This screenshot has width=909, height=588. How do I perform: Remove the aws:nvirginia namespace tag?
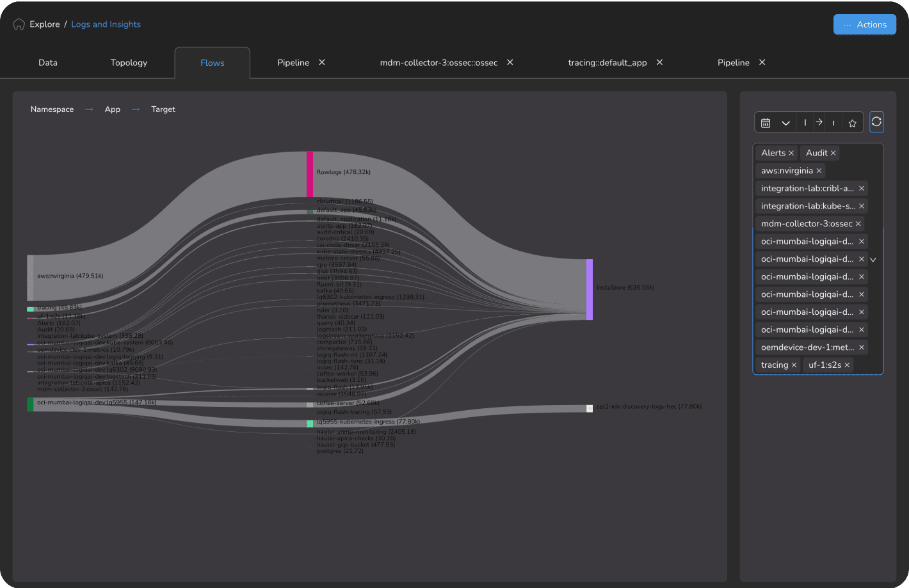(x=819, y=171)
